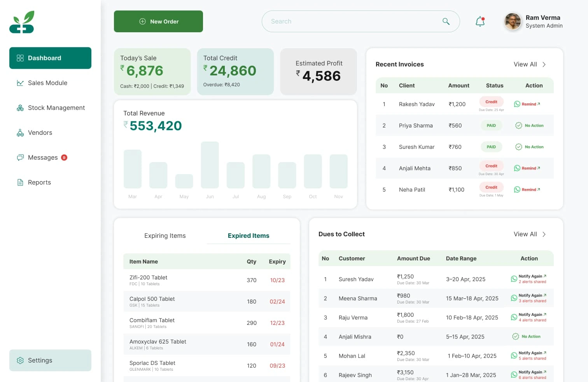The height and width of the screenshot is (382, 588).
Task: Click the Settings gear icon
Action: (x=20, y=360)
